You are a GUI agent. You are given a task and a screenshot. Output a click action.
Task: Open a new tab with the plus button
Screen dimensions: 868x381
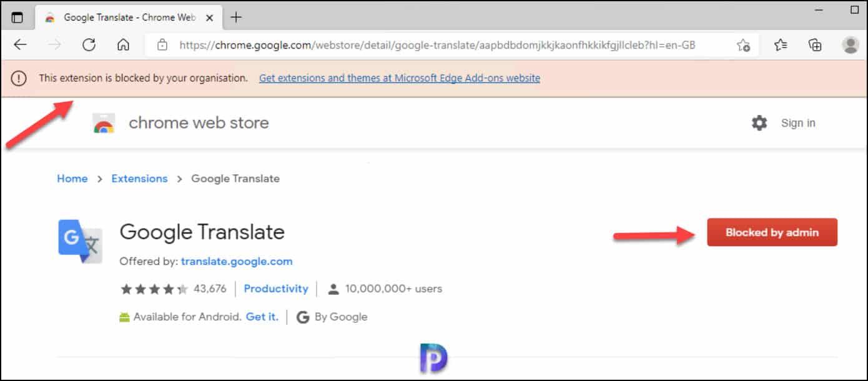tap(236, 17)
